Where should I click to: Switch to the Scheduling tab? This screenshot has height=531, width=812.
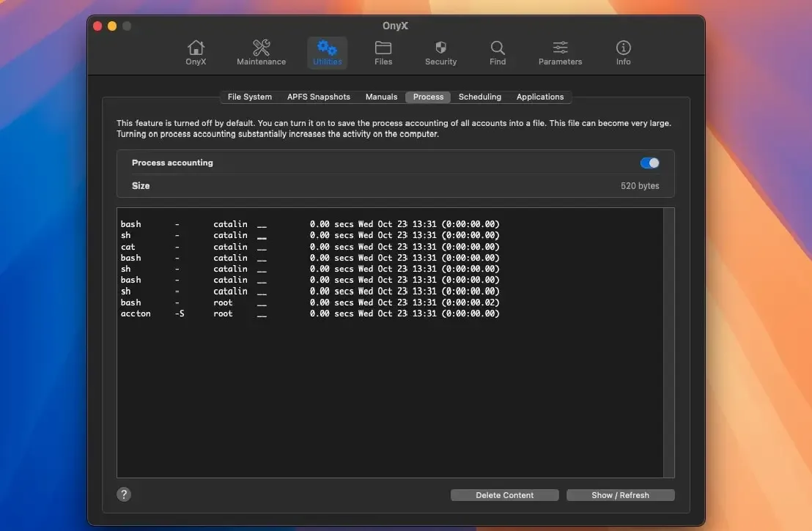(480, 97)
